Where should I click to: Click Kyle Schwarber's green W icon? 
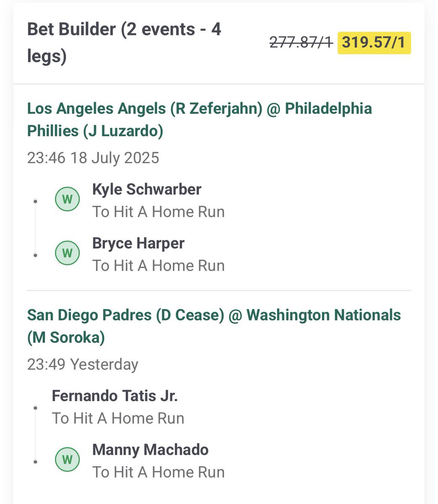[67, 199]
